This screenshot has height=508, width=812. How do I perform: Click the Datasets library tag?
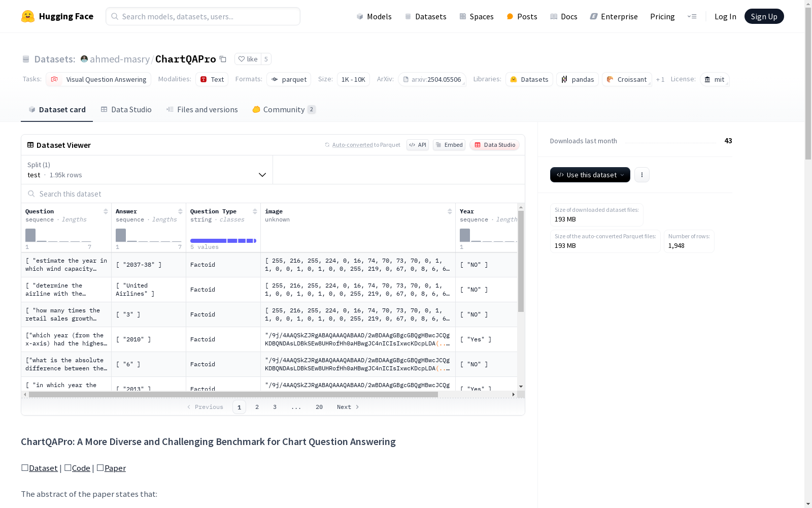coord(529,79)
